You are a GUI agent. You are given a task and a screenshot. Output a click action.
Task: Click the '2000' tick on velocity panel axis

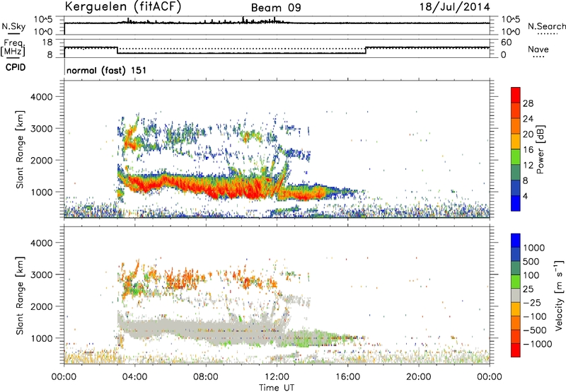(x=41, y=306)
